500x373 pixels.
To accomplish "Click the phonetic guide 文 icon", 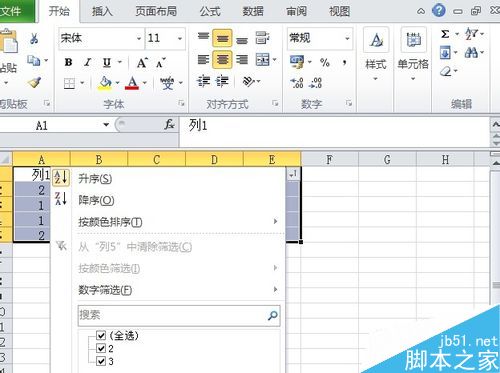I will [x=167, y=83].
